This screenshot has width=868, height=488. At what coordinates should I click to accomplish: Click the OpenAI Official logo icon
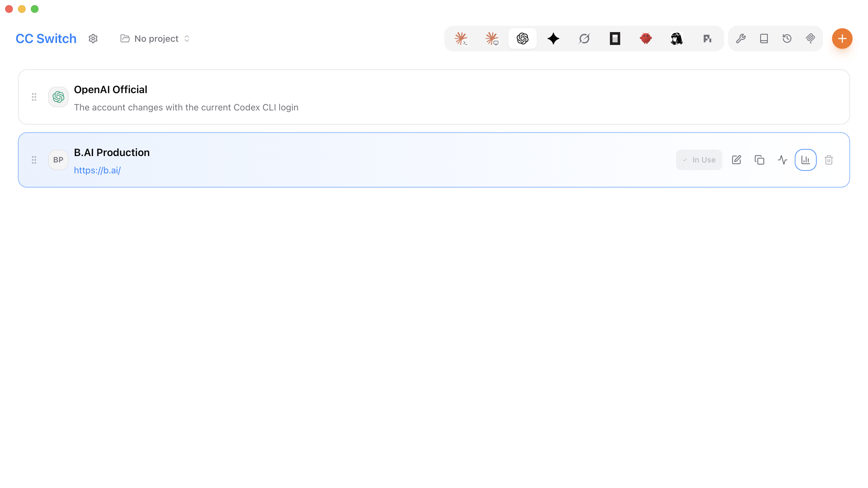click(58, 97)
